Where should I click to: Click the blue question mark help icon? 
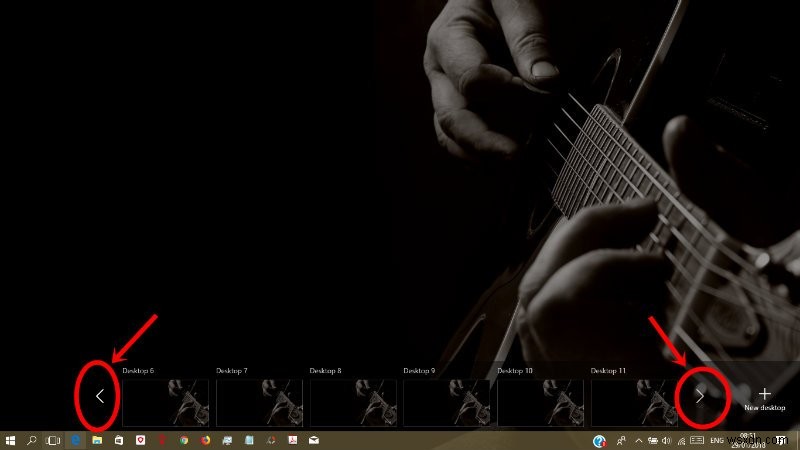pyautogui.click(x=599, y=440)
